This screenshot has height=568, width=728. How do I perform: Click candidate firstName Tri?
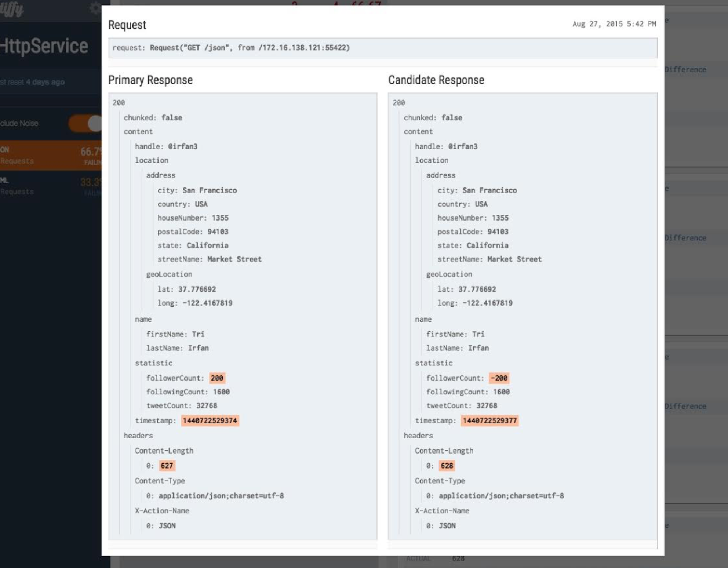478,334
